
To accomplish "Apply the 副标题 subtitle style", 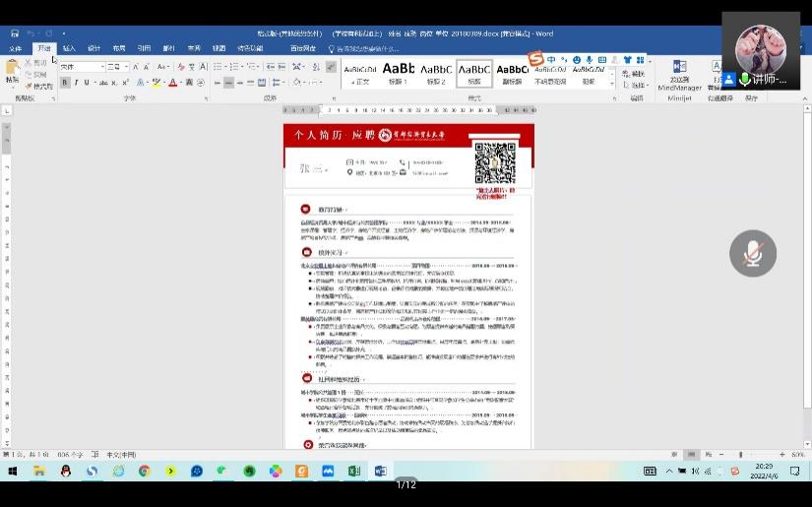I will coord(512,72).
